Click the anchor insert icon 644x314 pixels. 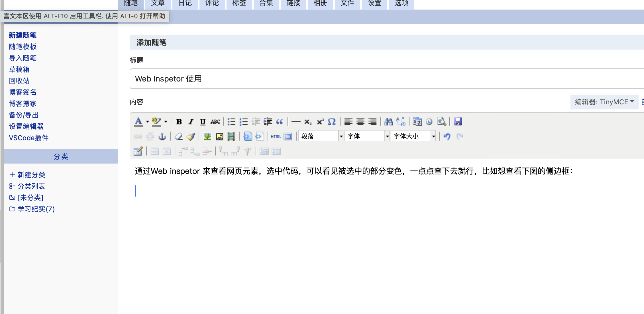click(162, 136)
